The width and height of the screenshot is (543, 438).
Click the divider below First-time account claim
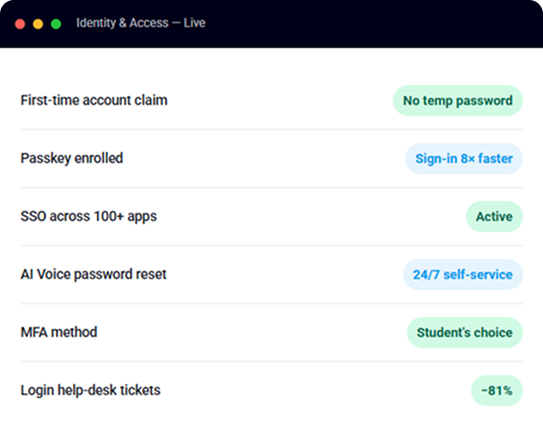[272, 129]
